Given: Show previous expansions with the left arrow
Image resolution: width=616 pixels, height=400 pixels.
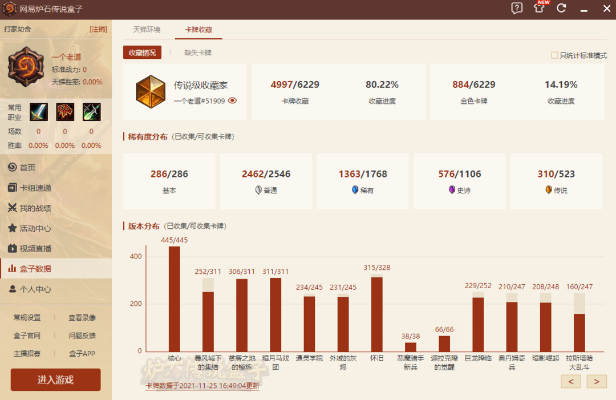Looking at the screenshot, I should pos(570,381).
